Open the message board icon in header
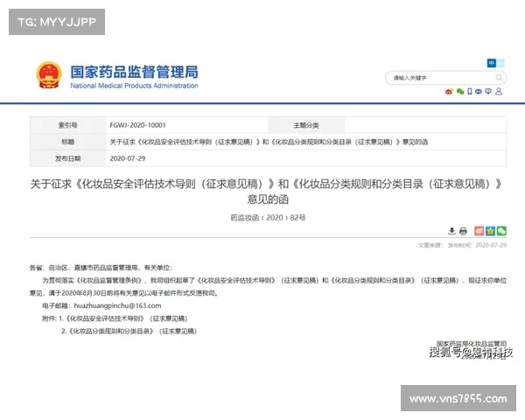 [x=488, y=91]
